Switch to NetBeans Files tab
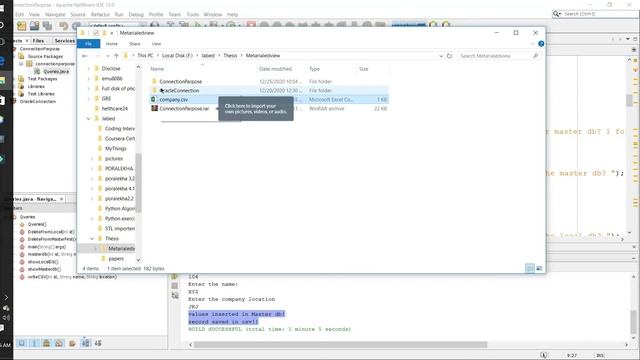The image size is (640, 360). click(x=38, y=41)
